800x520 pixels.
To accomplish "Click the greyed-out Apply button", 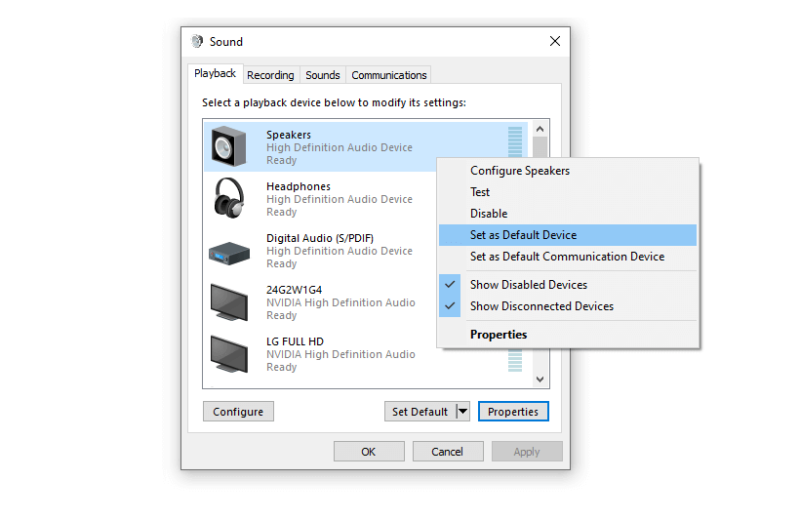I will (x=527, y=452).
